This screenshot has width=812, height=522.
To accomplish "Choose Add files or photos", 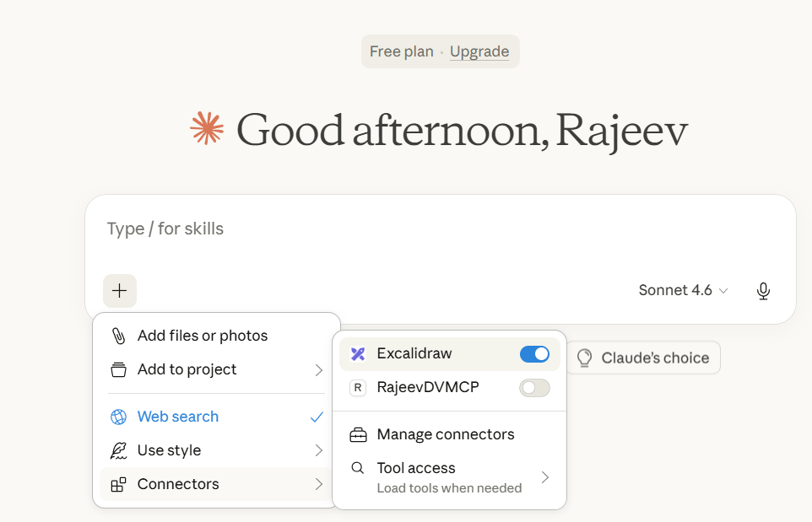I will [202, 336].
